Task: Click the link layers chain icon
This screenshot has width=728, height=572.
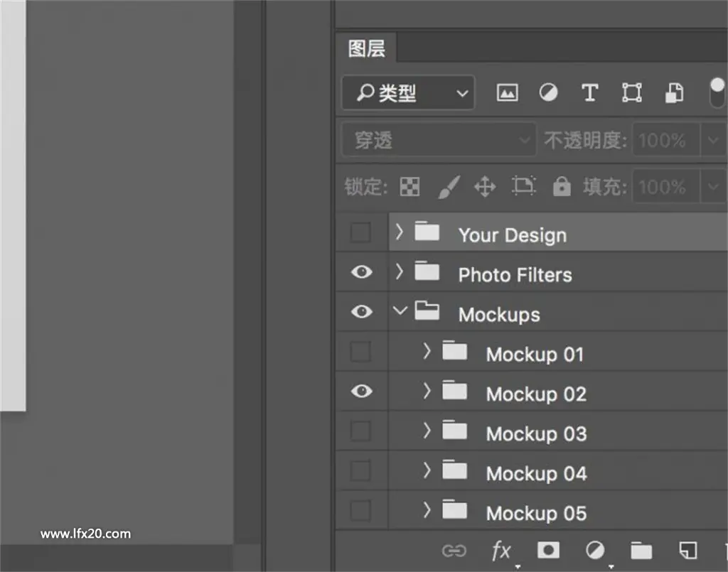Action: tap(454, 551)
